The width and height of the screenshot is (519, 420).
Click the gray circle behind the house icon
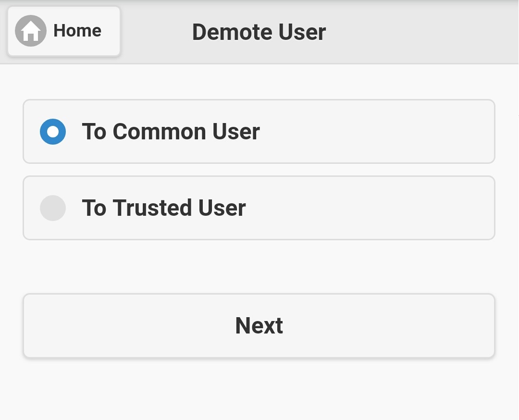[x=20, y=25]
